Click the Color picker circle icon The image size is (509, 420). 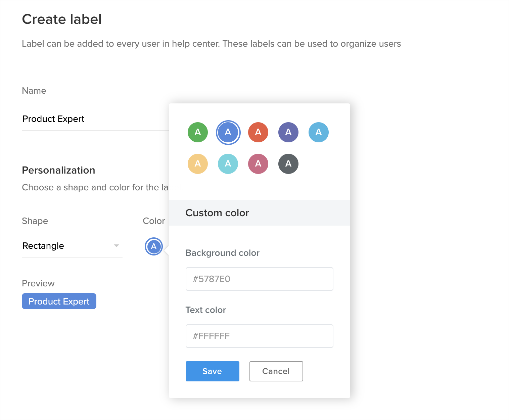(x=154, y=246)
